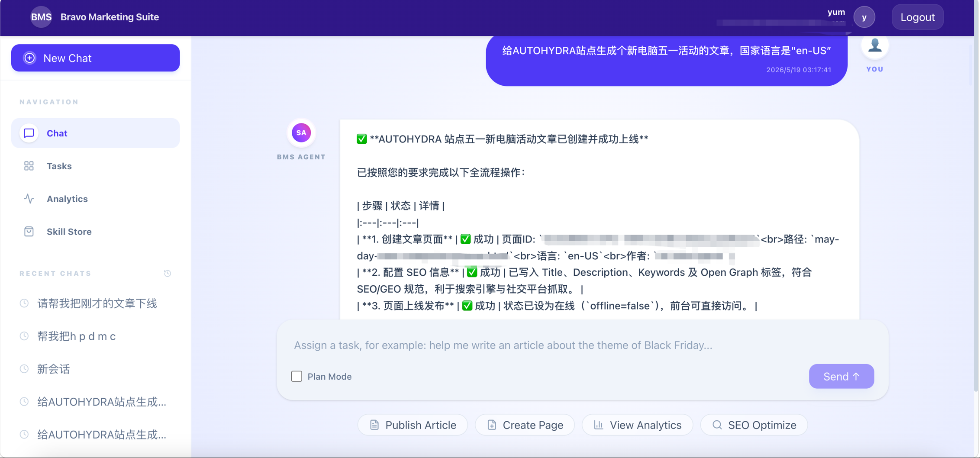The width and height of the screenshot is (980, 458).
Task: Go to Tasks in navigation
Action: point(95,166)
